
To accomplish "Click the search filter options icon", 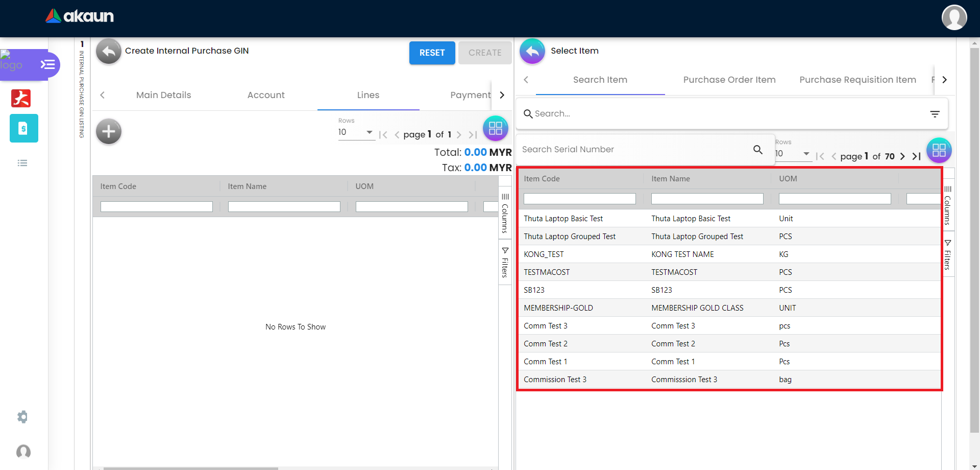I will tap(935, 114).
